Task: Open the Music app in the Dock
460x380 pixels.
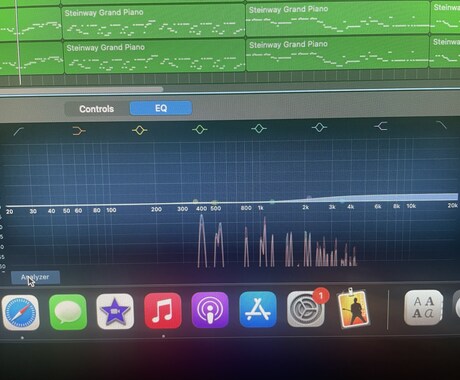Action: coord(163,311)
